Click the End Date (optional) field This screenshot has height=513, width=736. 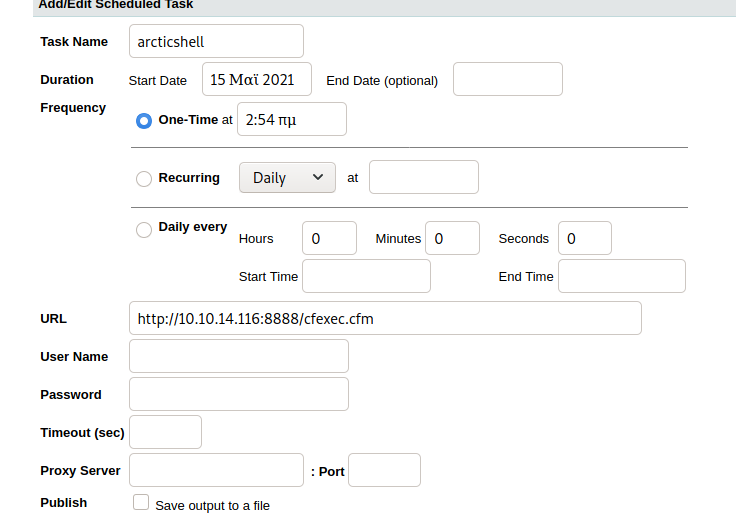[x=508, y=79]
